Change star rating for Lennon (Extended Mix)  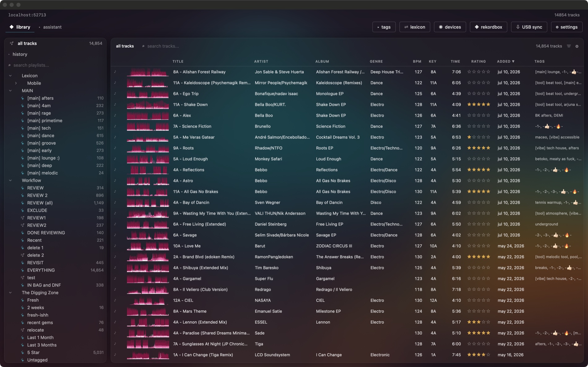[478, 322]
